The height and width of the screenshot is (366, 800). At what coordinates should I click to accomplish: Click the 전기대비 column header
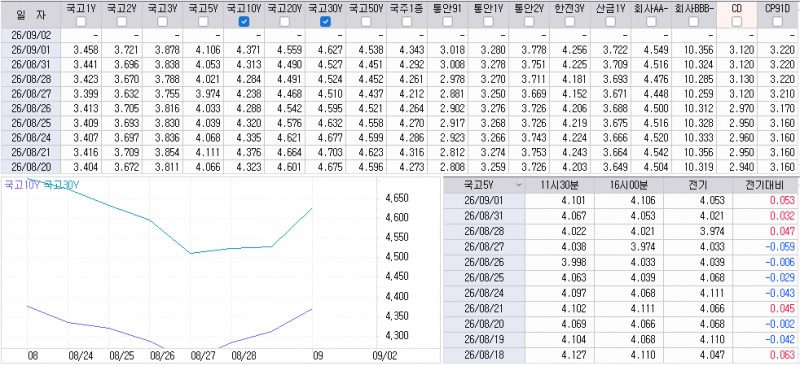pos(766,185)
